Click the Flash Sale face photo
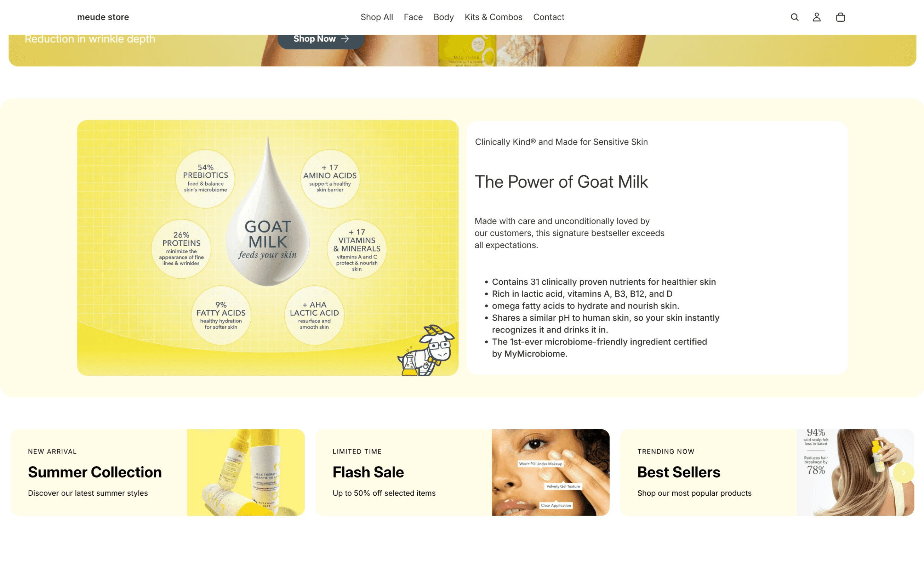Image resolution: width=924 pixels, height=580 pixels. pyautogui.click(x=551, y=472)
